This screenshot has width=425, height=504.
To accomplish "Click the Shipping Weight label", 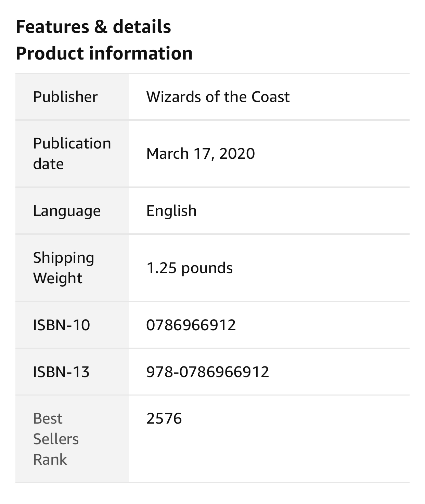I will click(64, 268).
